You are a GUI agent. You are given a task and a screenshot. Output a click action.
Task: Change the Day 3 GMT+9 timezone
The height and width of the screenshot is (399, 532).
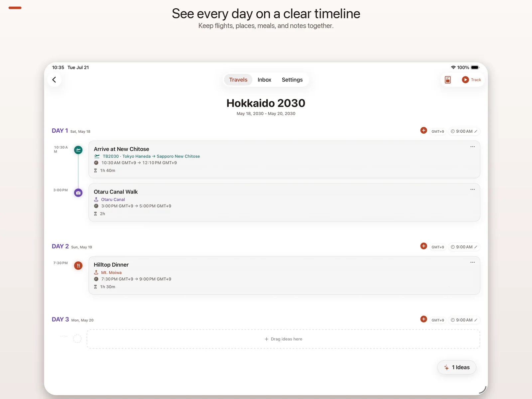pyautogui.click(x=438, y=320)
